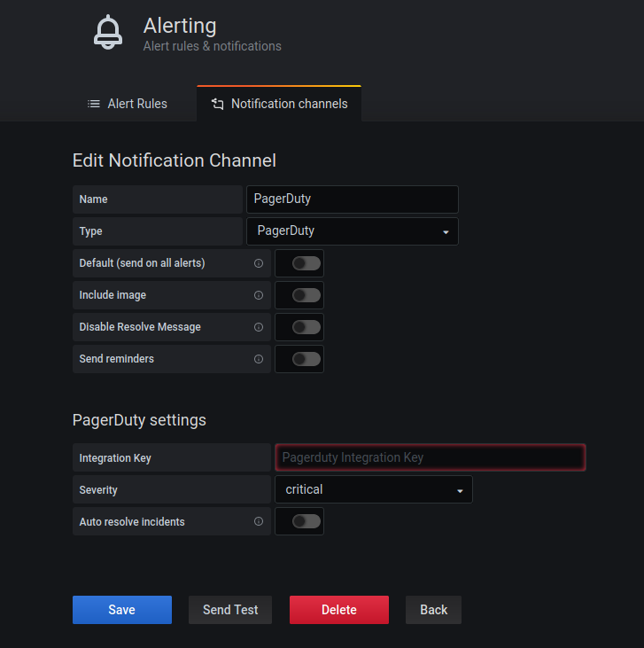Screen dimensions: 644x648
Task: Switch to the Alert Rules tab
Action: 128,104
